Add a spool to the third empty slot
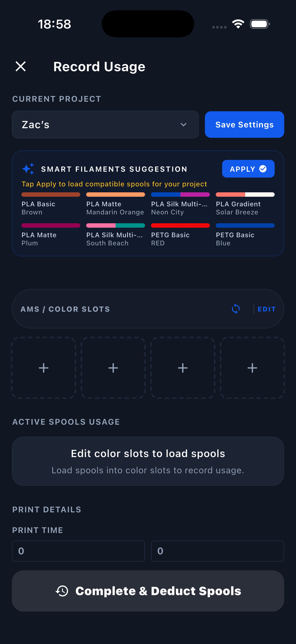The width and height of the screenshot is (296, 644). click(x=183, y=368)
